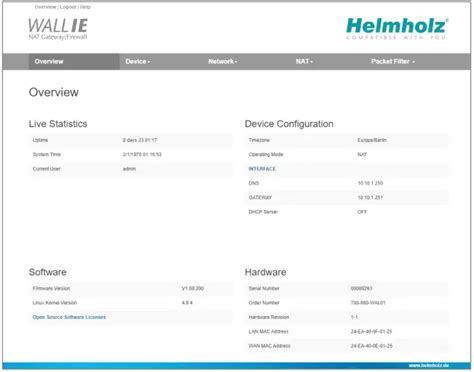Screen dimensions: 474x372
Task: Click the System Time label
Action: pyautogui.click(x=47, y=155)
